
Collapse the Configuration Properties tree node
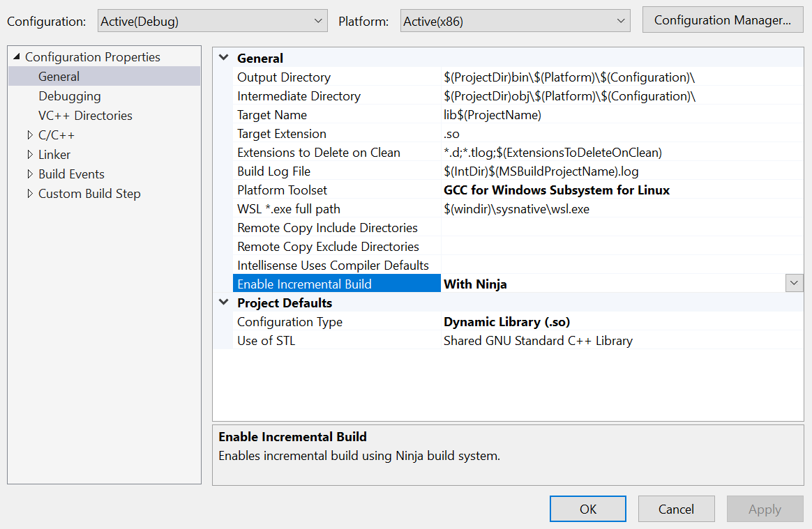click(17, 57)
